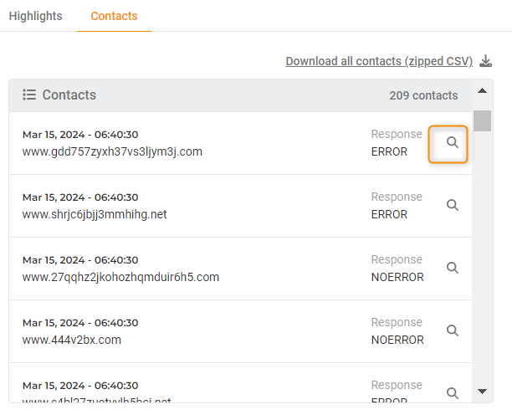Switch to the Highlights tab
This screenshot has width=512, height=420.
[35, 16]
